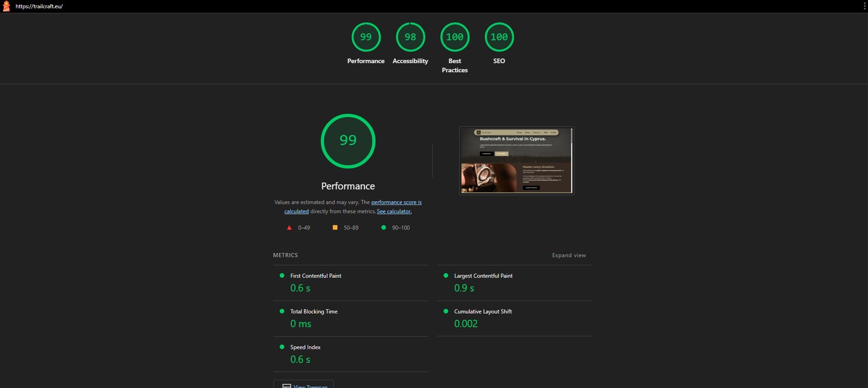This screenshot has width=868, height=388.
Task: Click the green dot beside Largest Contentful Paint
Action: 446,275
